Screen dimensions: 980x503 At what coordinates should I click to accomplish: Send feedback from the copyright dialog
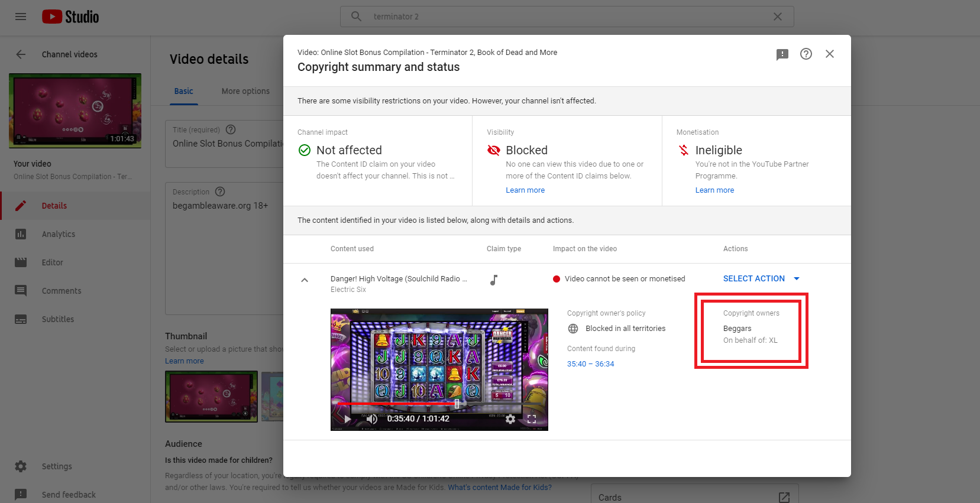click(782, 54)
